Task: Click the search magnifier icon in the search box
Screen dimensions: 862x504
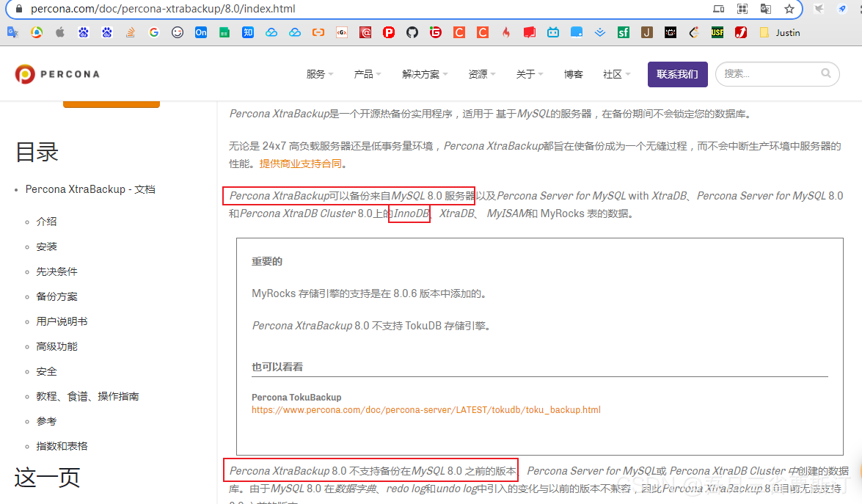Action: click(x=826, y=73)
